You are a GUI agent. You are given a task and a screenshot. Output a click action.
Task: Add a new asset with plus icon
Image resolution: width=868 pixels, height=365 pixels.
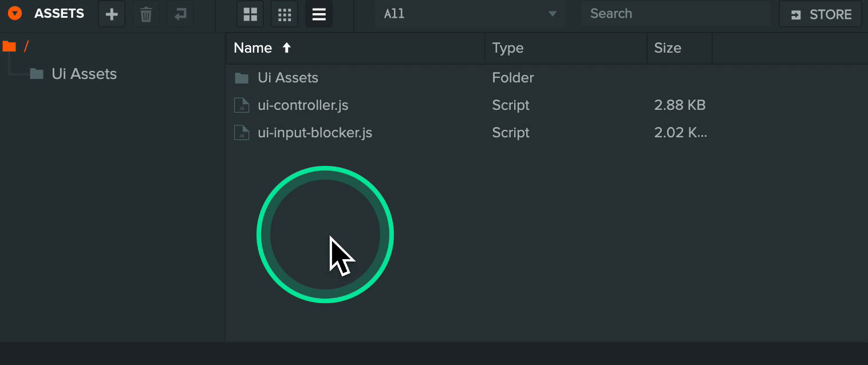coord(112,14)
